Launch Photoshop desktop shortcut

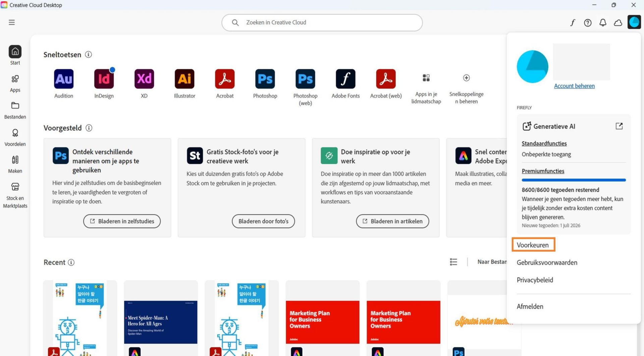point(265,79)
